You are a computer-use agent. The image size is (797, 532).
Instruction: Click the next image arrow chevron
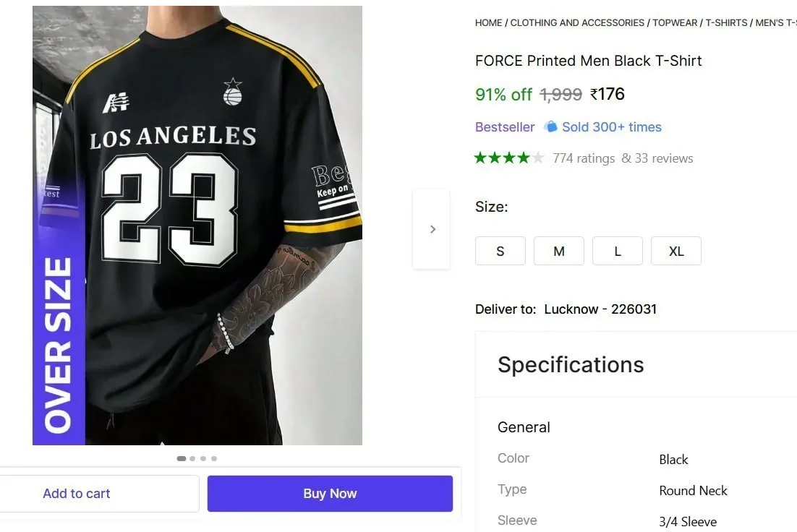click(x=432, y=229)
